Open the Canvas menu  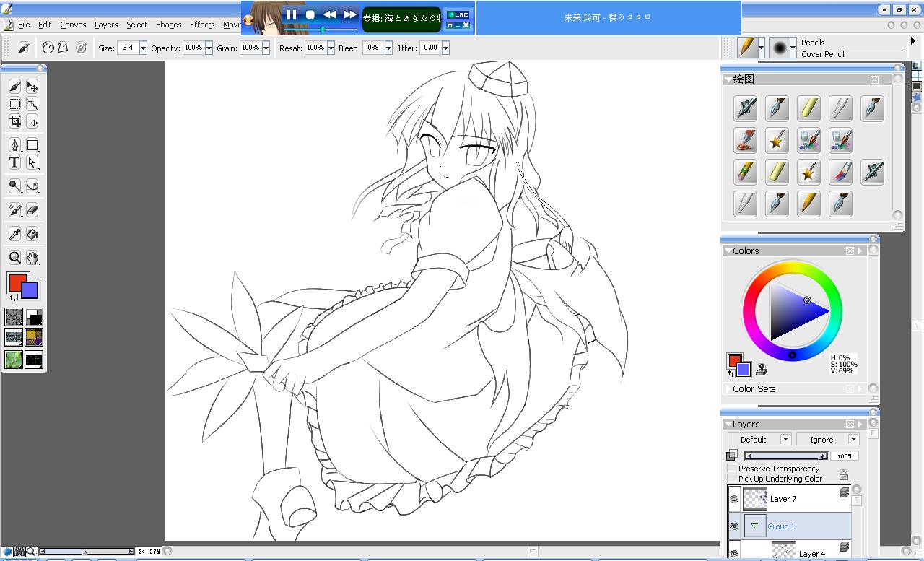coord(73,25)
